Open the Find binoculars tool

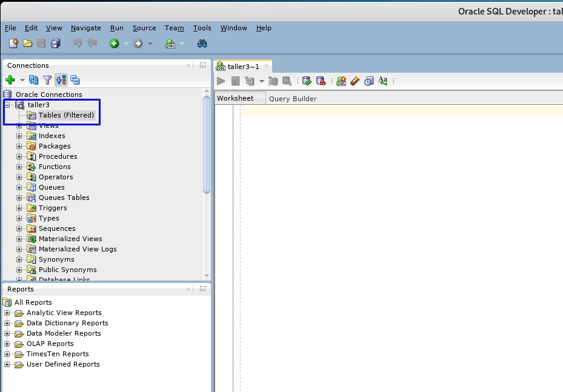click(x=202, y=43)
